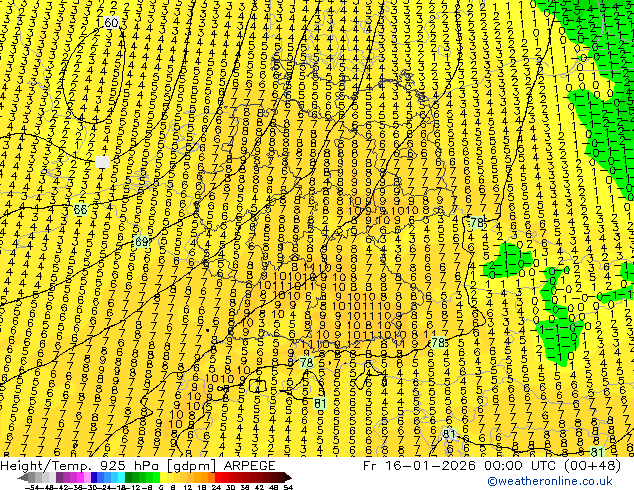The width and height of the screenshot is (634, 490).
Task: Click the 60 contour height label
Action: pos(112,23)
